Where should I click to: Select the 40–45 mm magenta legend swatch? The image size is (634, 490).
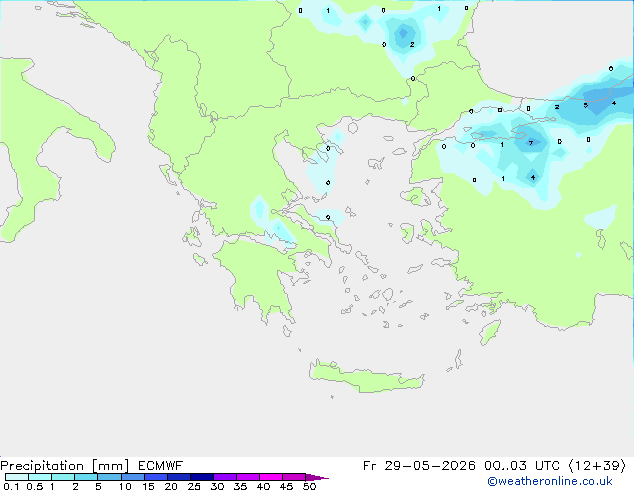[x=271, y=477]
